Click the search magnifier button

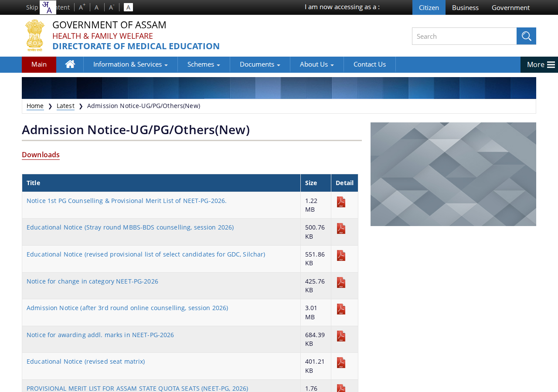(526, 36)
